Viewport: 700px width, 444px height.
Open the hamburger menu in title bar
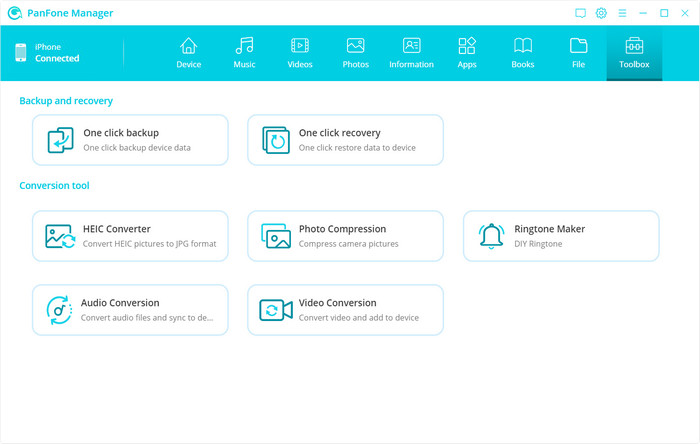click(622, 13)
